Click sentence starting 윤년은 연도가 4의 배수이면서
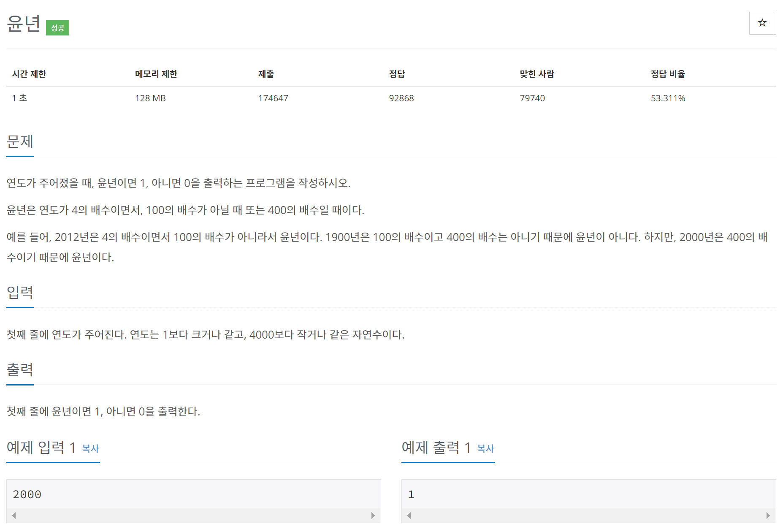 (185, 210)
